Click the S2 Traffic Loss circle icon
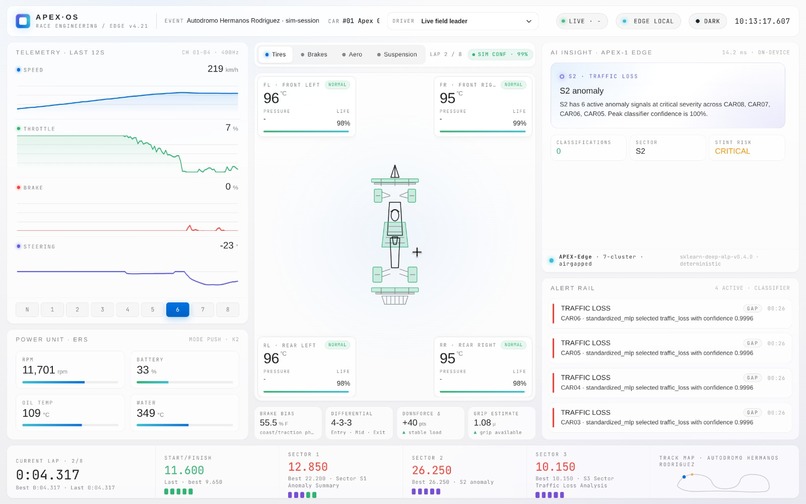806x504 pixels. click(562, 76)
